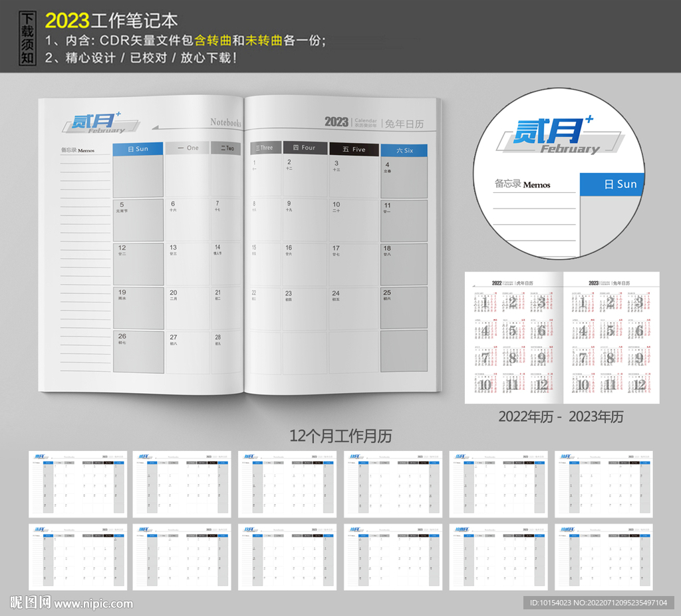
Task: Select the 三 Three column header
Action: tap(265, 148)
